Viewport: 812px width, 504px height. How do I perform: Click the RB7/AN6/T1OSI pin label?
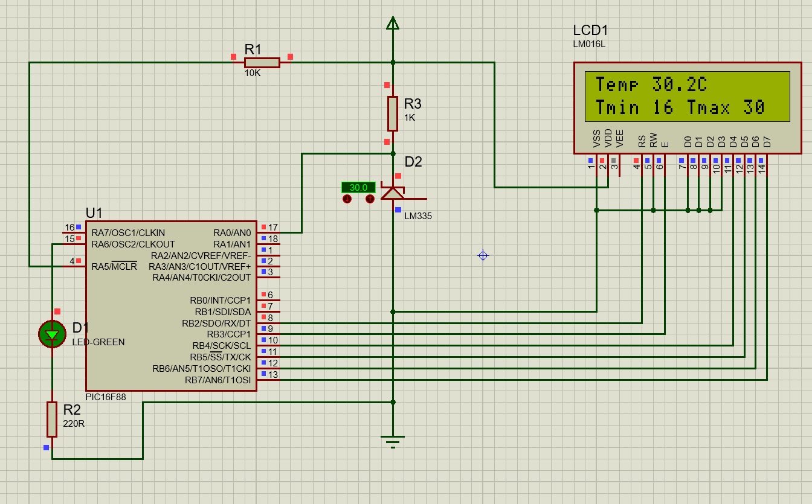coord(217,380)
